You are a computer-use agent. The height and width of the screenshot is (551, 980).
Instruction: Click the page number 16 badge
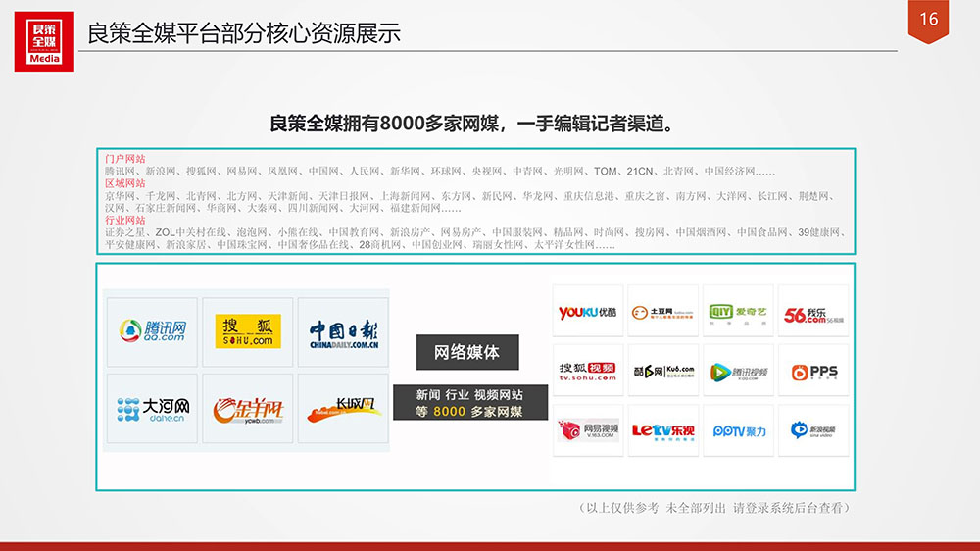coord(929,21)
